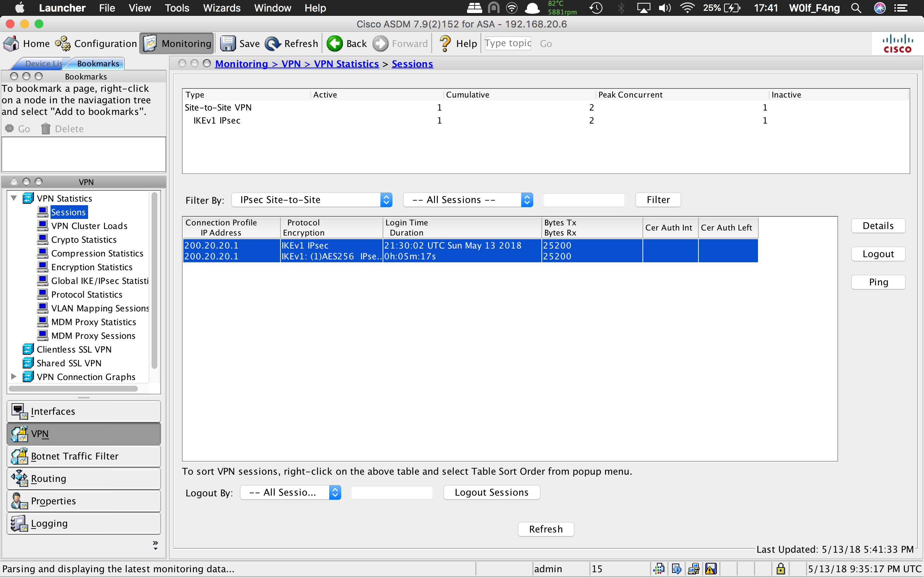924x578 pixels.
Task: Click the Properties panel icon
Action: click(x=19, y=501)
